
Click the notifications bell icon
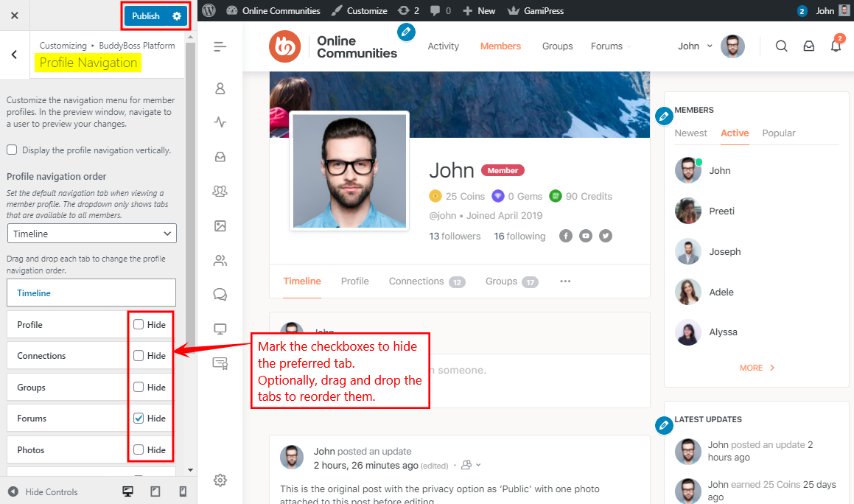click(x=835, y=46)
